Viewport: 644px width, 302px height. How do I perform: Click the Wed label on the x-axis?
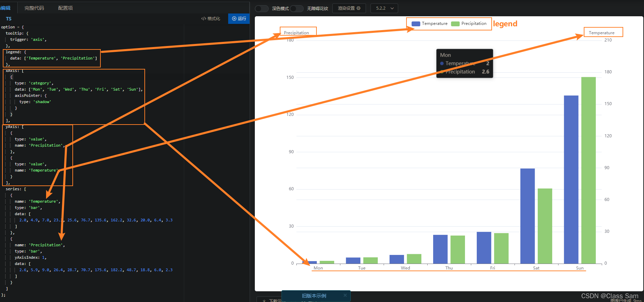pos(405,268)
